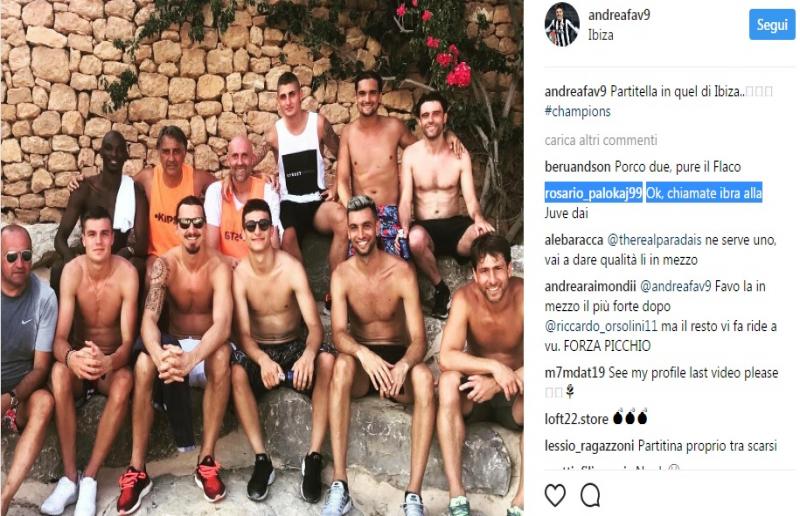This screenshot has height=516, width=800.
Task: Open the lessio_ragazzoni commenter profile
Action: click(x=589, y=446)
